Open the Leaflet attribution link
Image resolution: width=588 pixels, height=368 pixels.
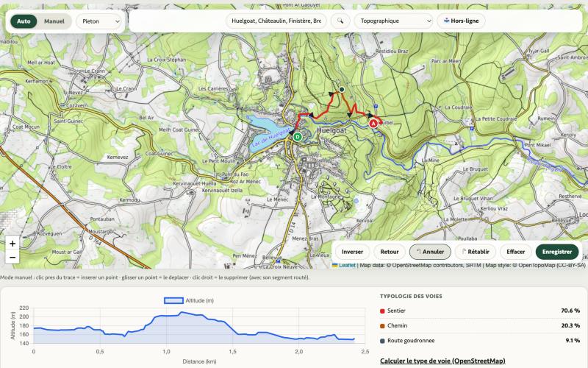click(x=346, y=265)
